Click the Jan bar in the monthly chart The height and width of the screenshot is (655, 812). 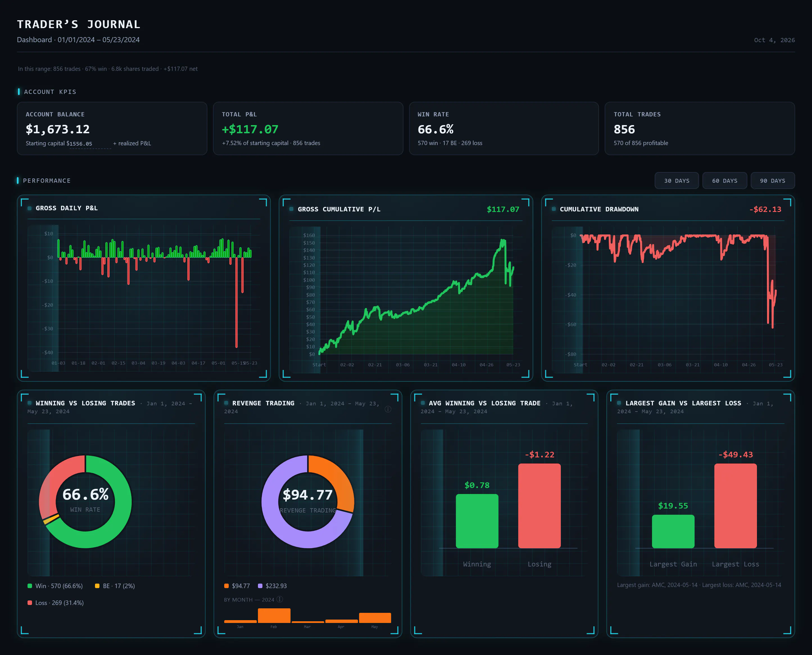(240, 622)
